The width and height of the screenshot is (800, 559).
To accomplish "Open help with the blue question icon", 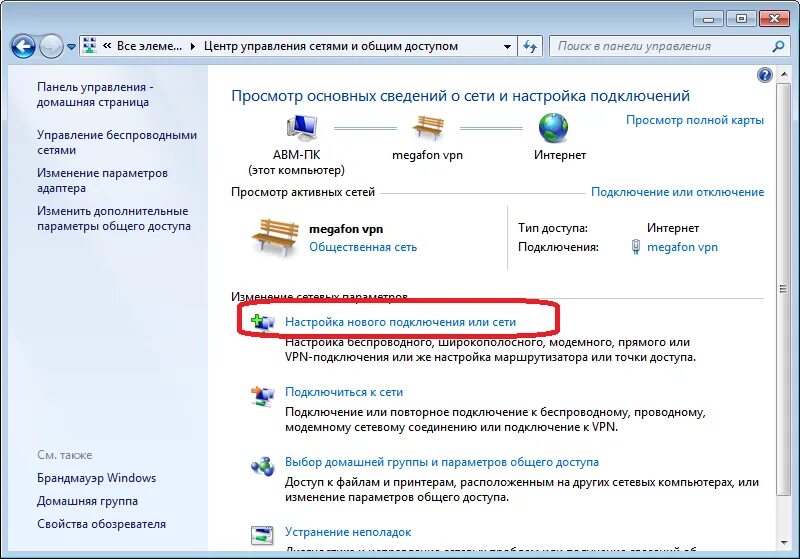I will [764, 75].
